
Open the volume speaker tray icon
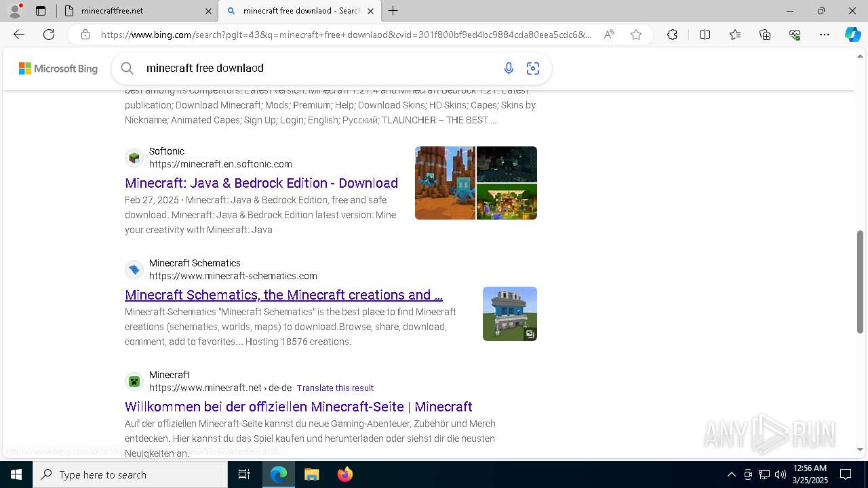pos(781,474)
